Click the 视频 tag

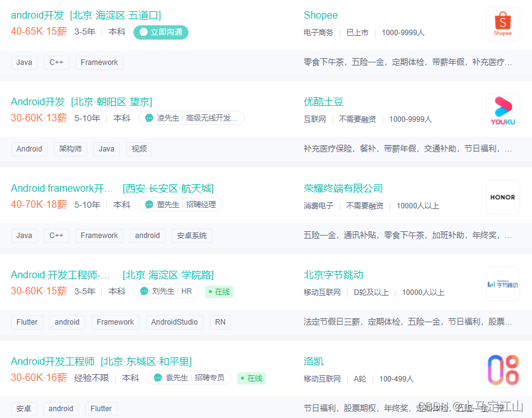[x=139, y=149]
